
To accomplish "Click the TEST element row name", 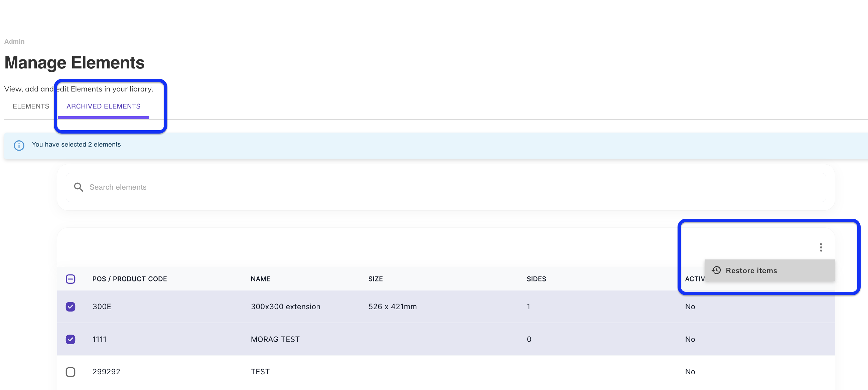I will point(260,372).
